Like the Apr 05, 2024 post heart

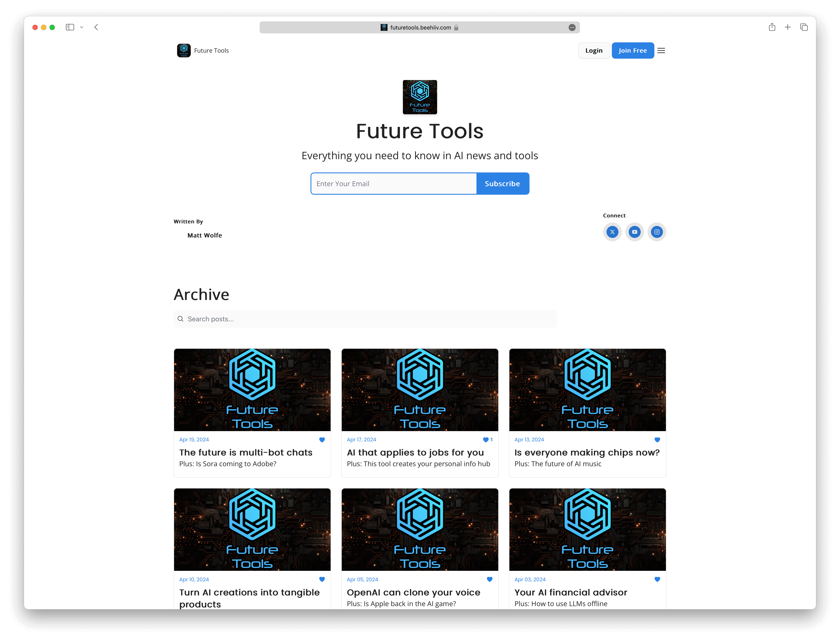(490, 579)
